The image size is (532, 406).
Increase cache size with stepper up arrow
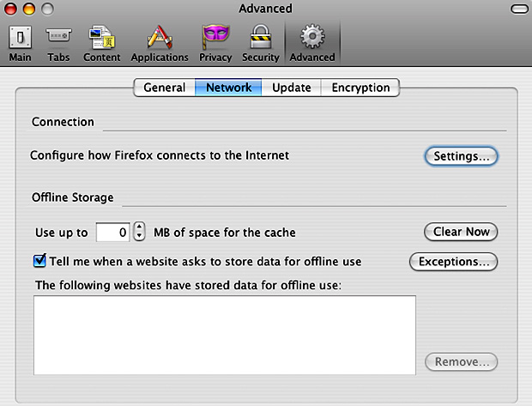[139, 227]
